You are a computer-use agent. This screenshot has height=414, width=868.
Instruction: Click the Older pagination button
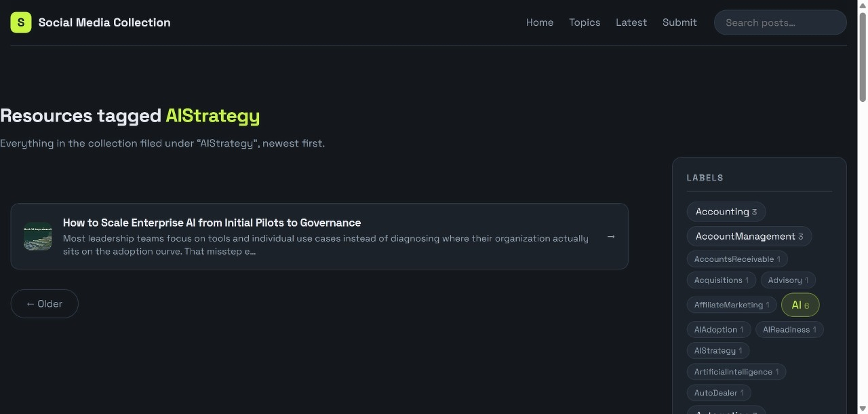45,303
